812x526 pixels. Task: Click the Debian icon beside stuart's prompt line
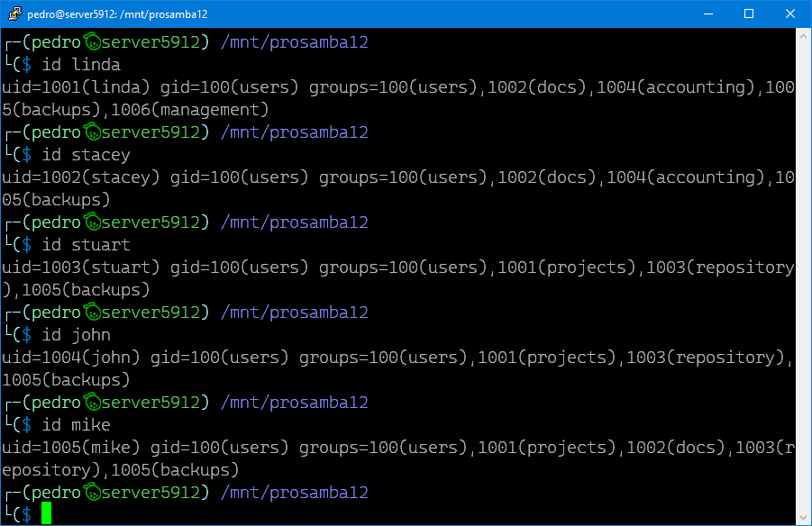click(91, 221)
